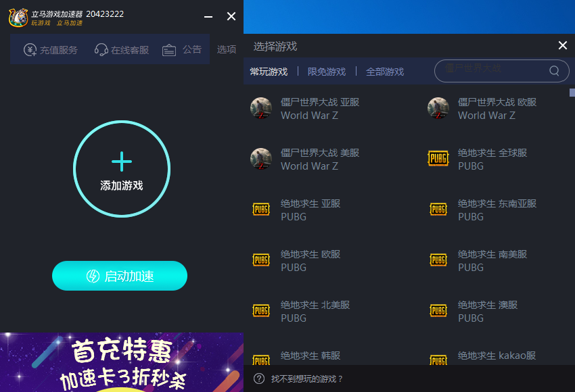Choose 绝地求生 kakao服 text entry
The width and height of the screenshot is (575, 392).
[497, 356]
